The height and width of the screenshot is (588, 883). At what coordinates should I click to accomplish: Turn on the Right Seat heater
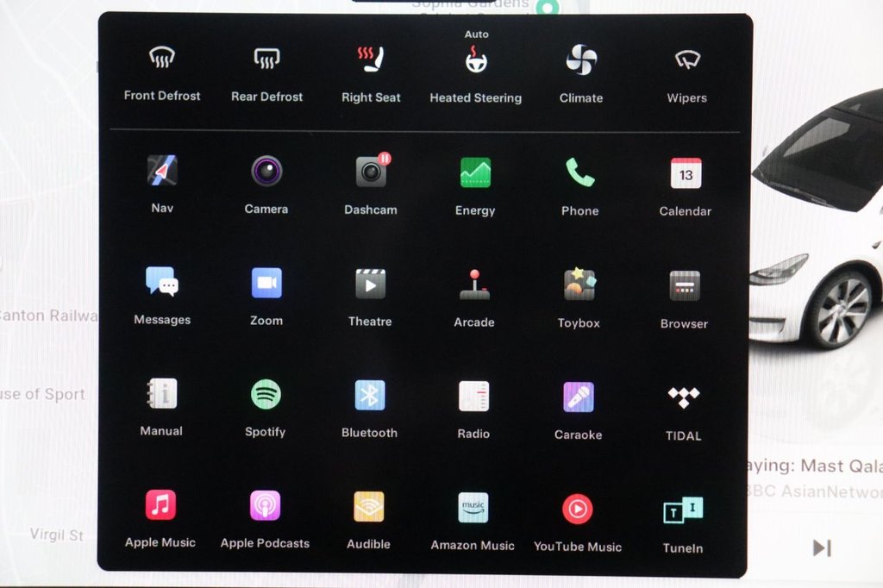coord(371,59)
